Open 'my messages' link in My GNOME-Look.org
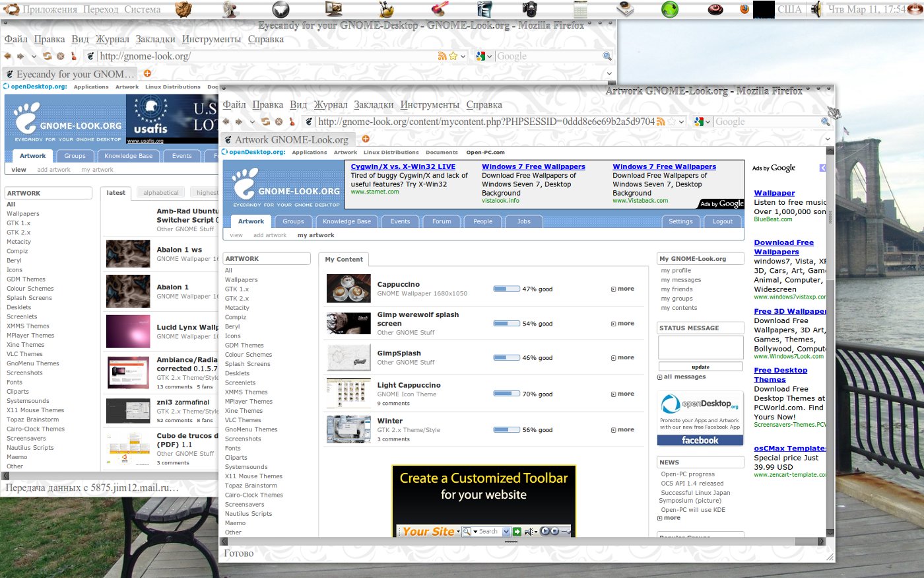Viewport: 924px width, 578px height. 681,279
